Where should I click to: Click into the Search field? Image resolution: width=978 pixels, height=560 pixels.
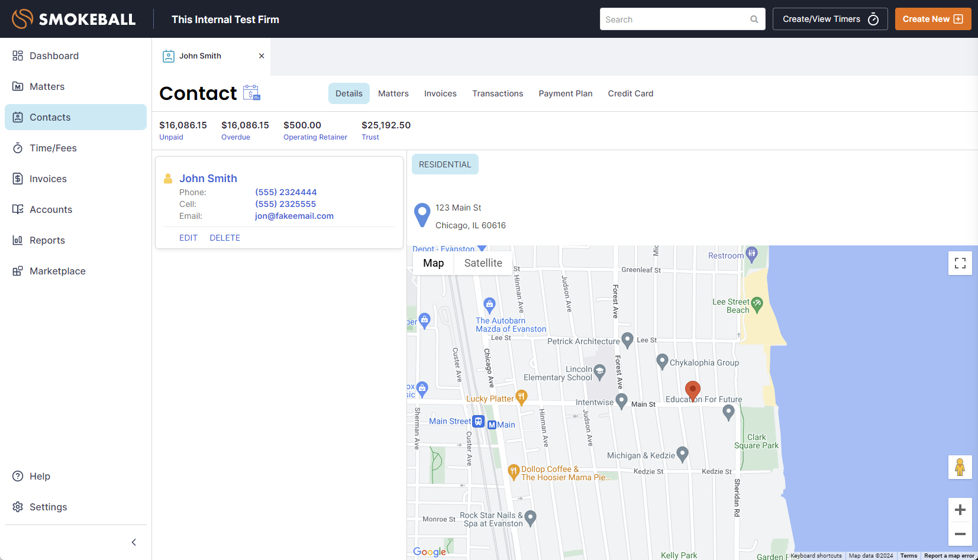(x=682, y=19)
